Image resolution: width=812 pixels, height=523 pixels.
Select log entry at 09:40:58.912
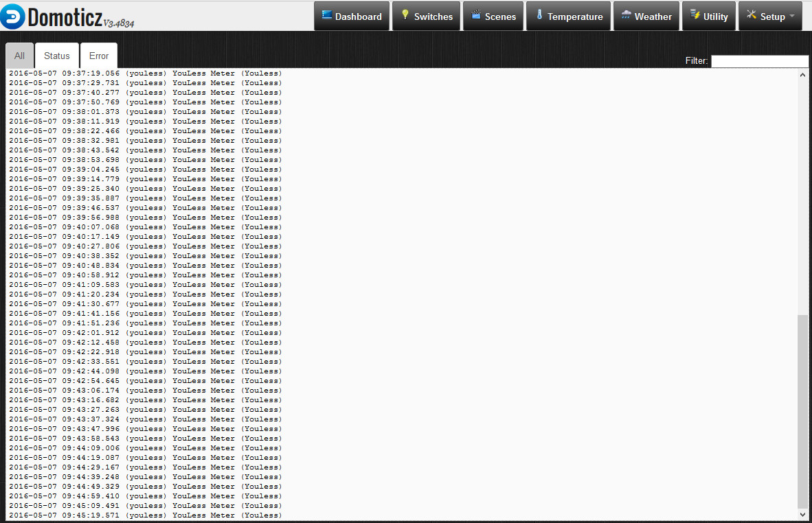click(x=146, y=275)
